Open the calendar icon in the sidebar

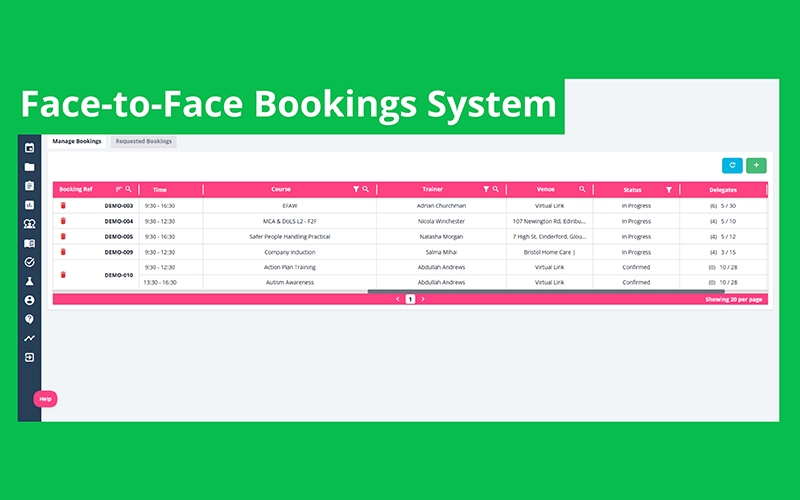pos(30,148)
